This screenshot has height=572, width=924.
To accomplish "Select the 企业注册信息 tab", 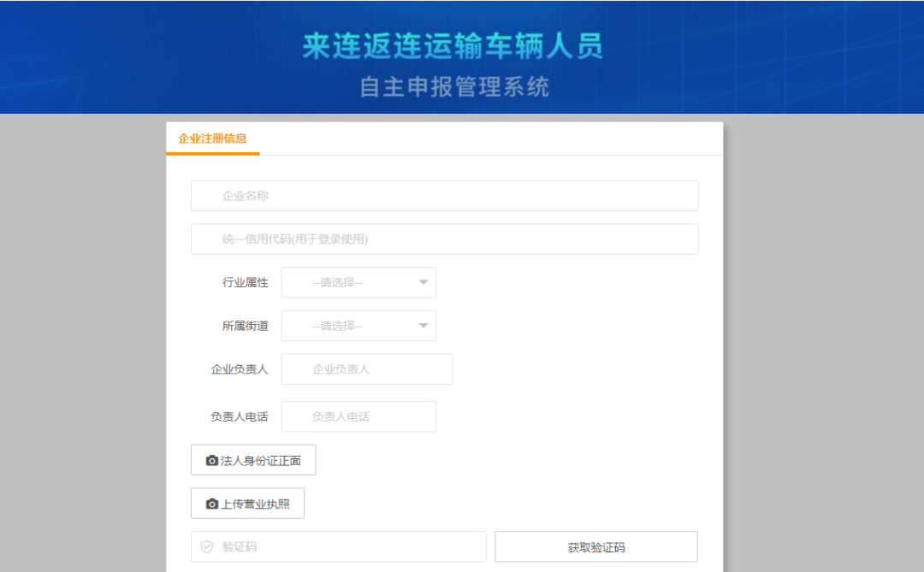I will pyautogui.click(x=213, y=139).
